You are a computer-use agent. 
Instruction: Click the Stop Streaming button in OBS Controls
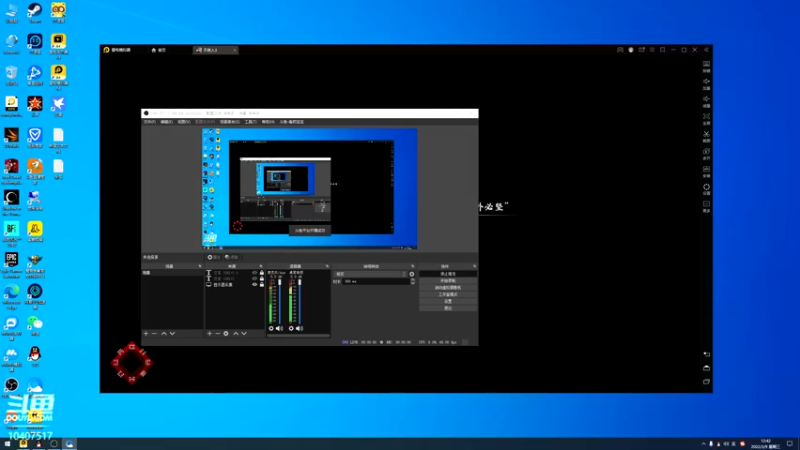[x=448, y=274]
